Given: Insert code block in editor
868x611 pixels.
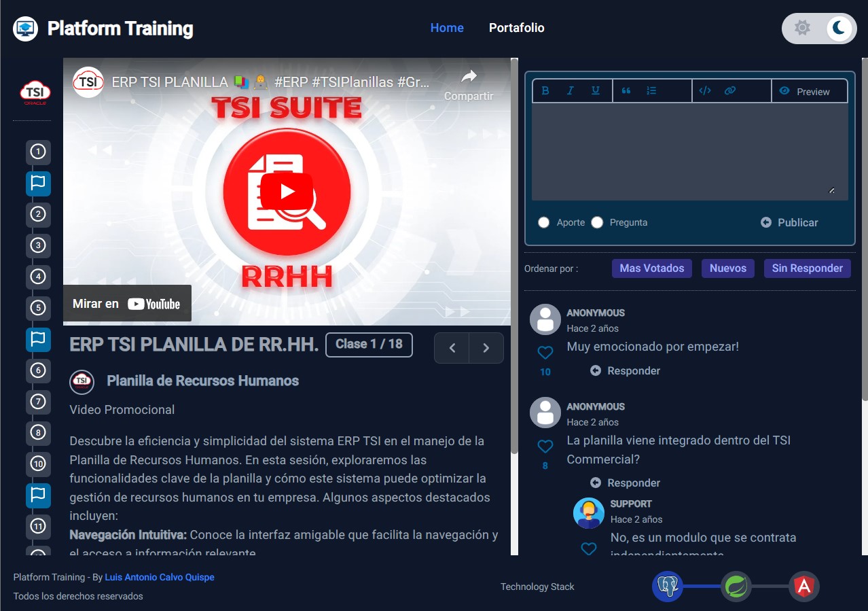Looking at the screenshot, I should [x=705, y=91].
